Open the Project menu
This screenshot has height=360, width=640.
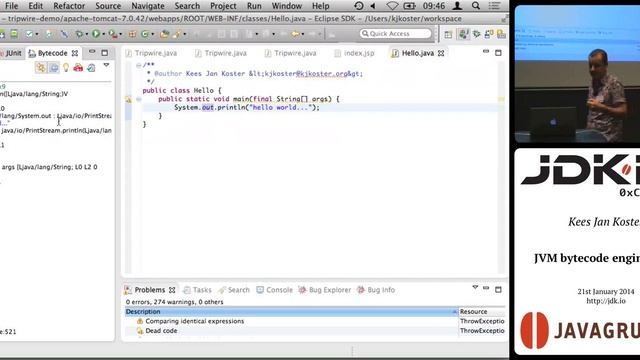223,6
